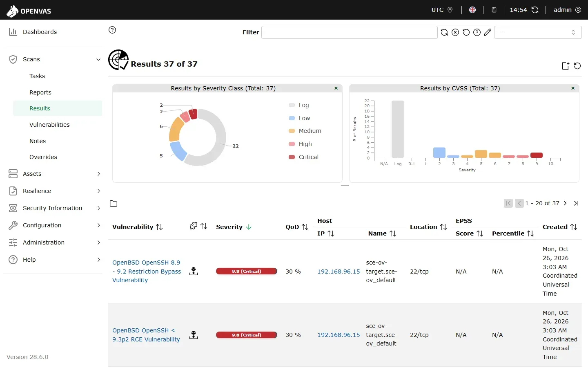Open OpenBSD OpenSSH < 9.3p2 RCE Vulnerability link

[146, 335]
